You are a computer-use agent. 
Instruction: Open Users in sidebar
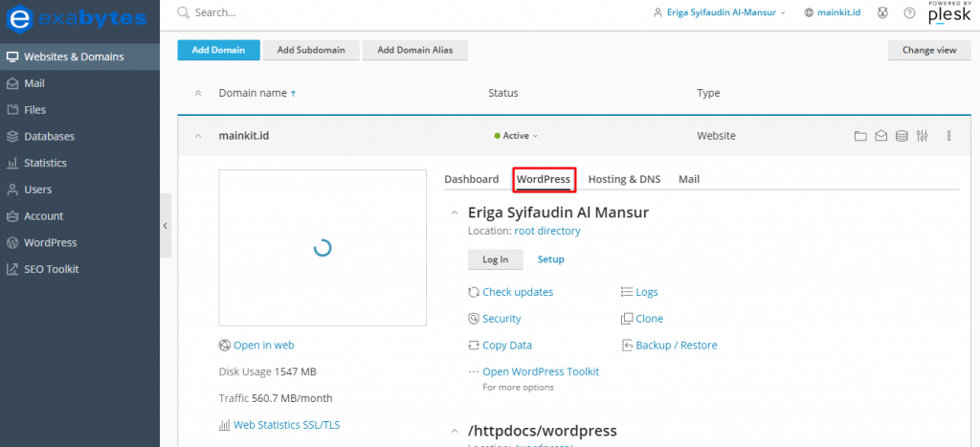point(79,190)
